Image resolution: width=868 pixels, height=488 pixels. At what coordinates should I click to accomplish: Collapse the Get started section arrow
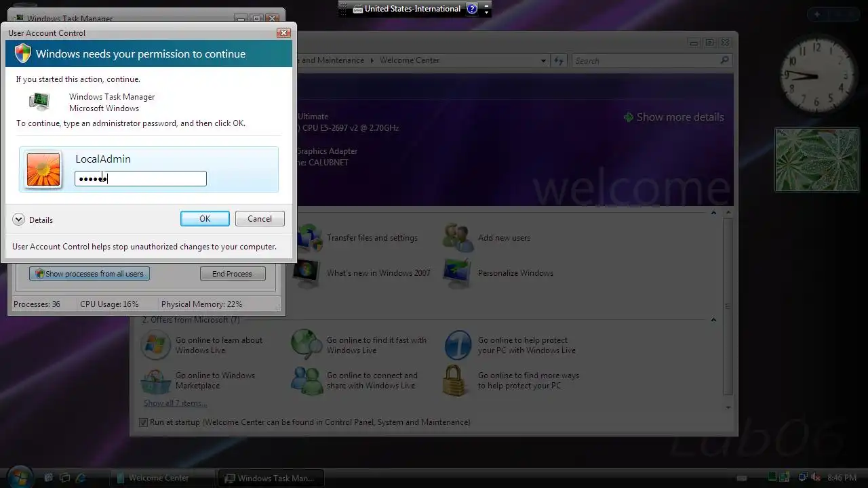coord(713,213)
